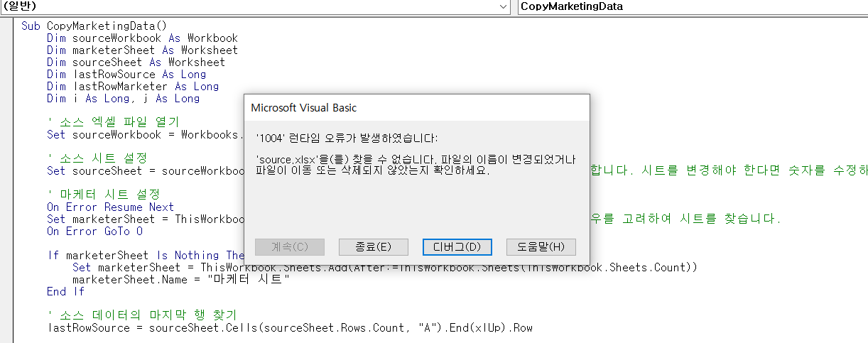Click the Dim marketerSheet As Worksheet line

tap(142, 50)
